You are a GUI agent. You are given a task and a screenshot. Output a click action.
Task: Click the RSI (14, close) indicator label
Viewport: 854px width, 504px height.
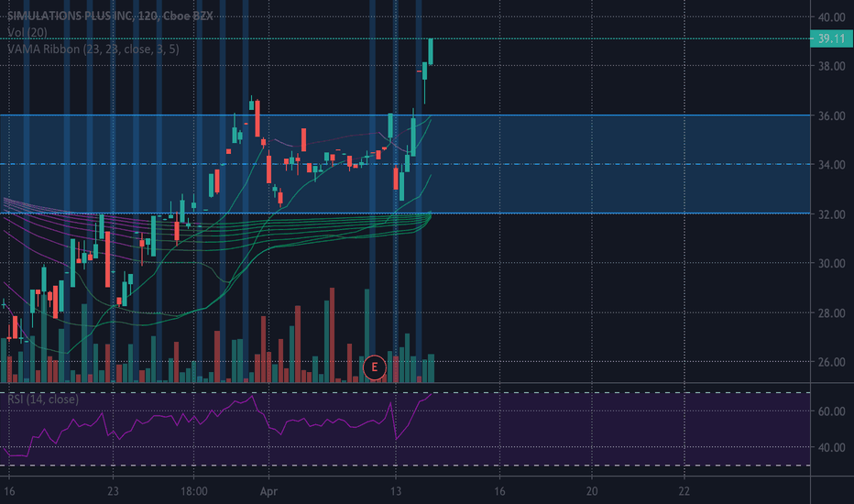point(43,400)
